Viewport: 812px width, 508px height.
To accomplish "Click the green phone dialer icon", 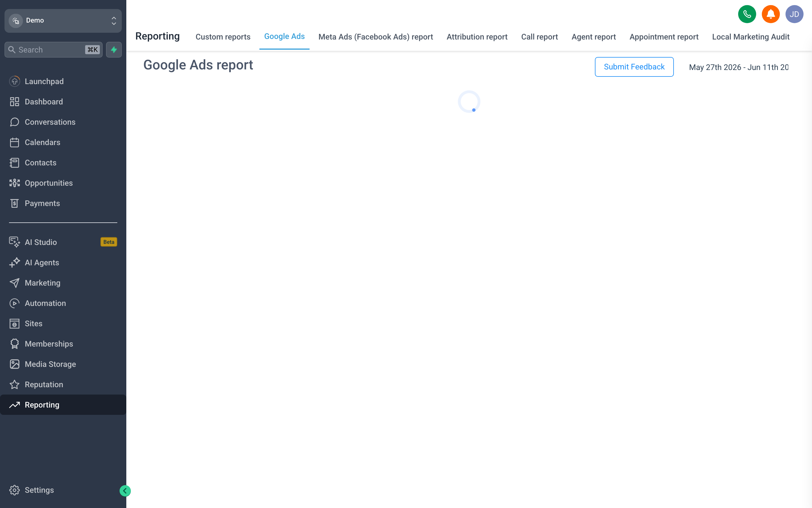I will 747,14.
